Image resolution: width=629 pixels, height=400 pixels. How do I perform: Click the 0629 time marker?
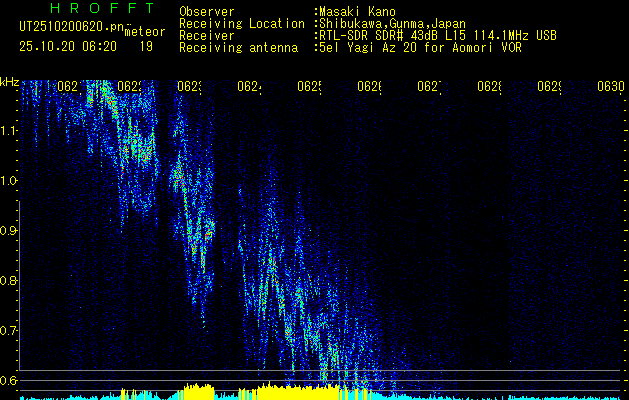tap(549, 86)
